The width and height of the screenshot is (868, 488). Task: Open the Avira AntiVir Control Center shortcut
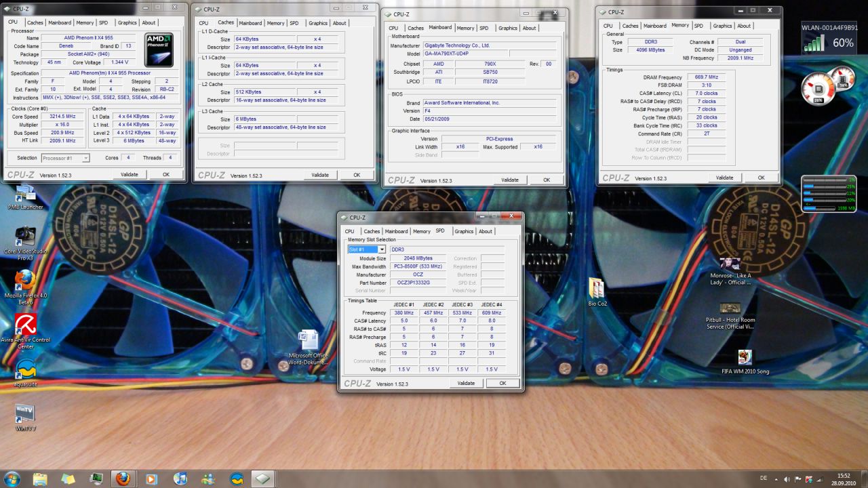(25, 331)
